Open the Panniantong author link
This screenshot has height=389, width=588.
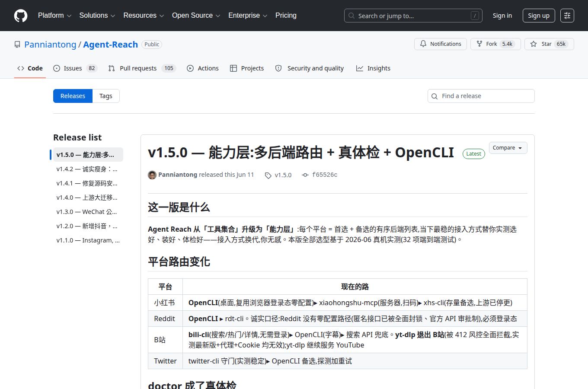(x=178, y=175)
